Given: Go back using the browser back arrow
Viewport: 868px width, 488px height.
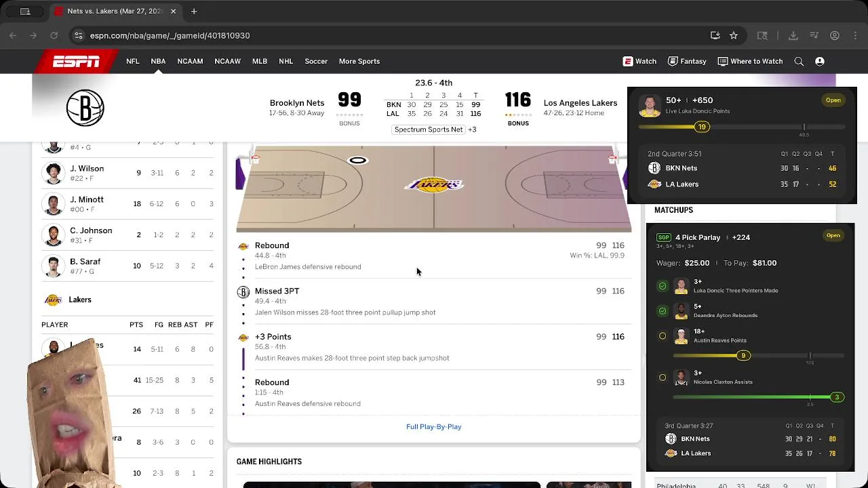Looking at the screenshot, I should pos(13,35).
